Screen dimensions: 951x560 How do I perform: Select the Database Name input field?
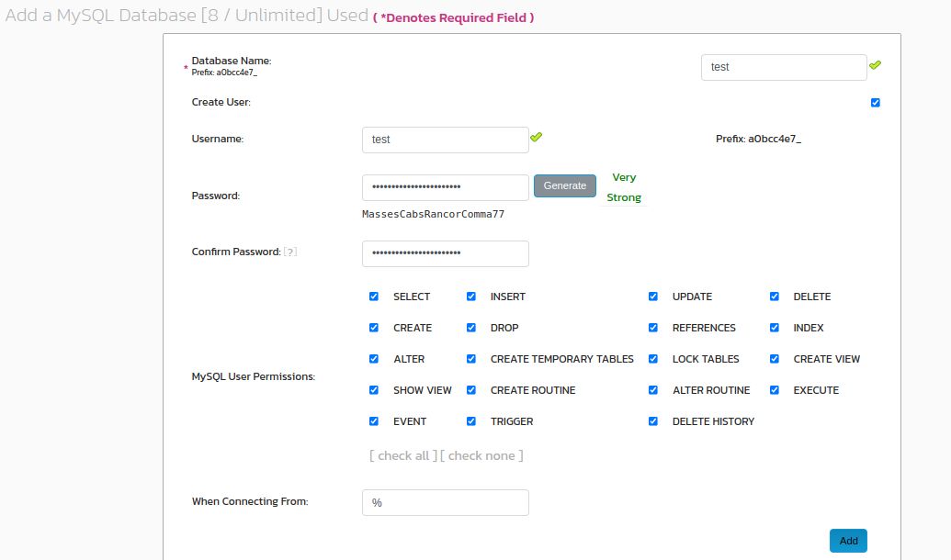tap(783, 66)
